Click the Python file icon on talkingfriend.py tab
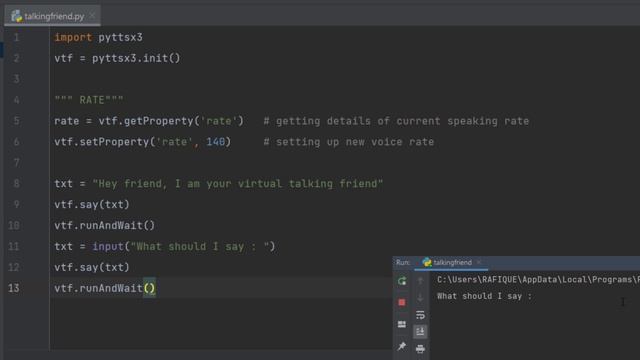The height and width of the screenshot is (360, 640). pyautogui.click(x=16, y=16)
